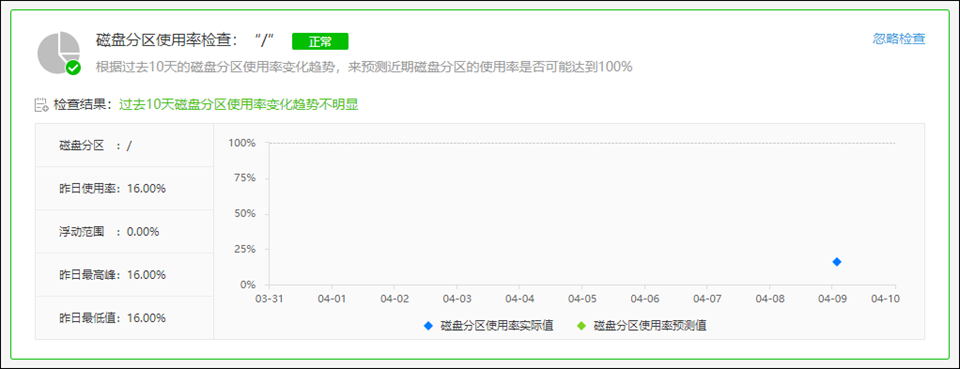Image resolution: width=960 pixels, height=369 pixels.
Task: Click the green check result message text
Action: point(238,105)
